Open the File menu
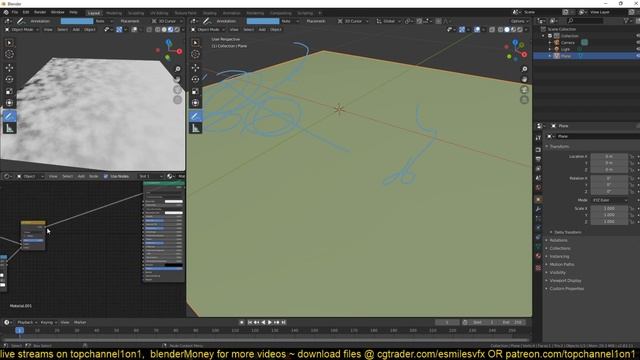Viewport: 640px width, 360px height. 15,12
